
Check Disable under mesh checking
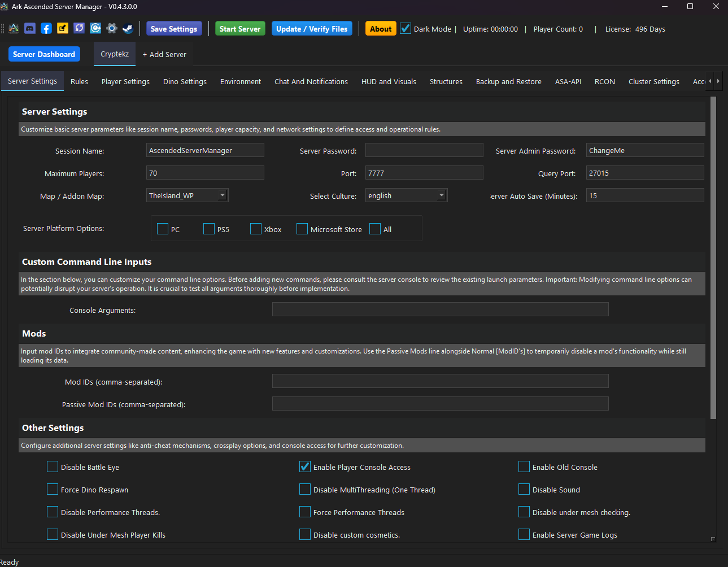(524, 512)
